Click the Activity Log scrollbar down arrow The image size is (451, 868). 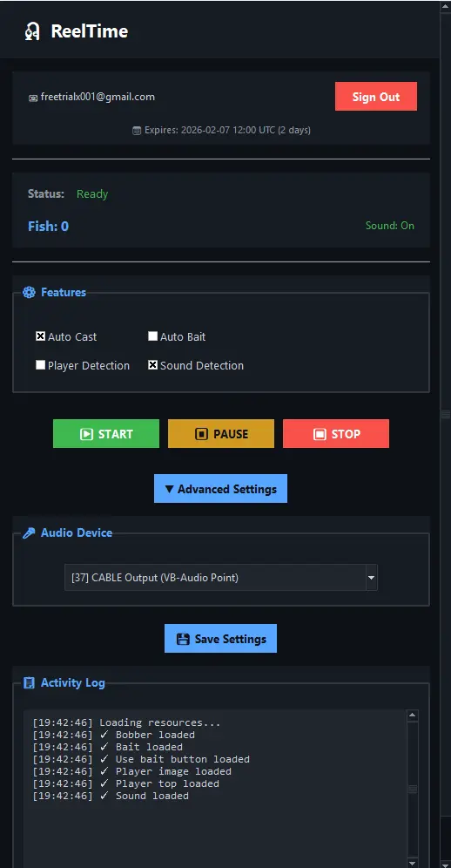point(413,863)
